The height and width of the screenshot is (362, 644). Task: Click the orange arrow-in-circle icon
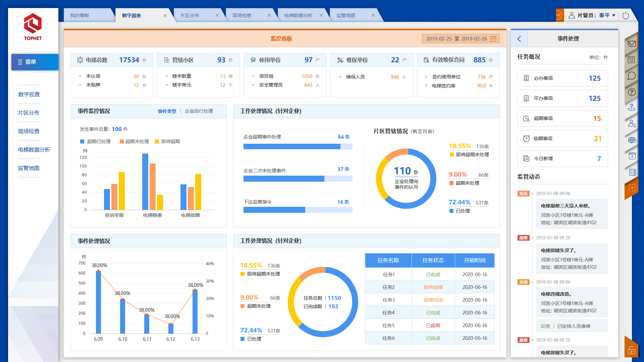tap(559, 15)
